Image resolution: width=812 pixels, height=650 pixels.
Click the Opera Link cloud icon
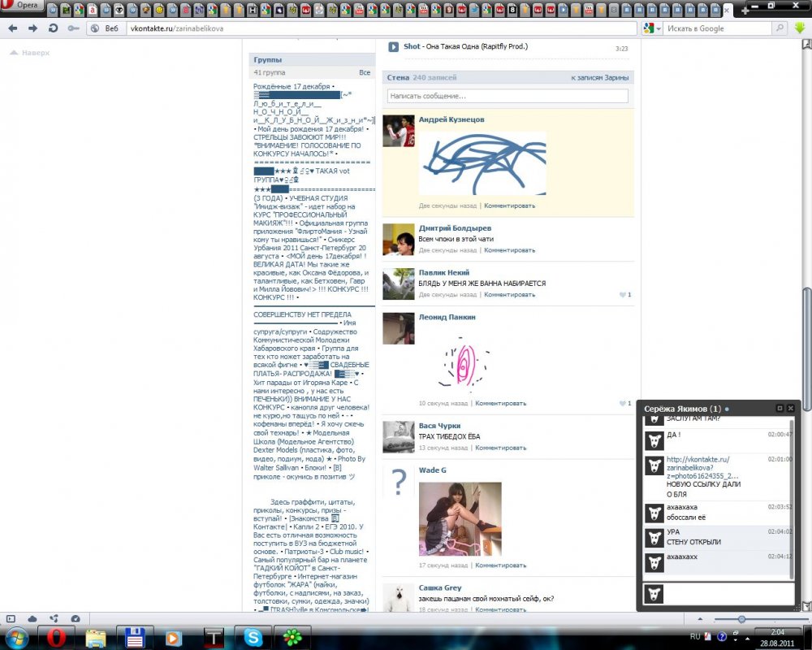pyautogui.click(x=32, y=619)
